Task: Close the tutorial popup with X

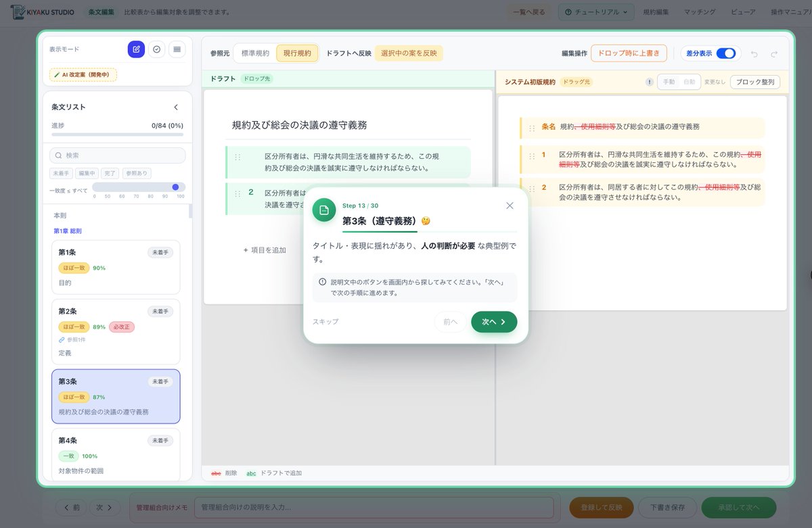Action: pyautogui.click(x=510, y=206)
